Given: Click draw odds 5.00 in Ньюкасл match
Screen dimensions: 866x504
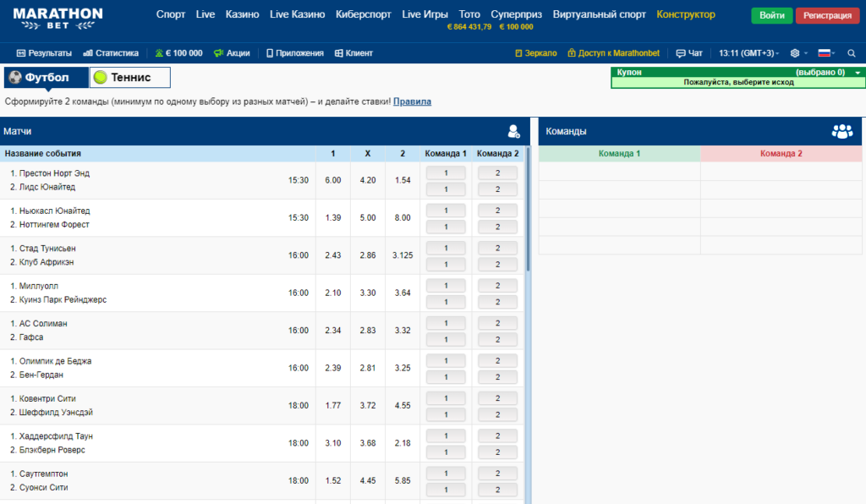Looking at the screenshot, I should point(368,217).
